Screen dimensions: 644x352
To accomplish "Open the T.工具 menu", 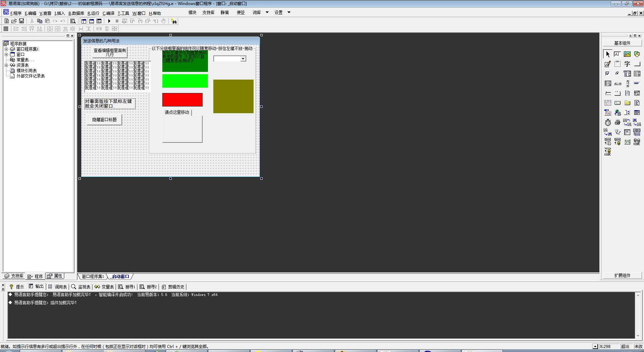I will coord(123,13).
